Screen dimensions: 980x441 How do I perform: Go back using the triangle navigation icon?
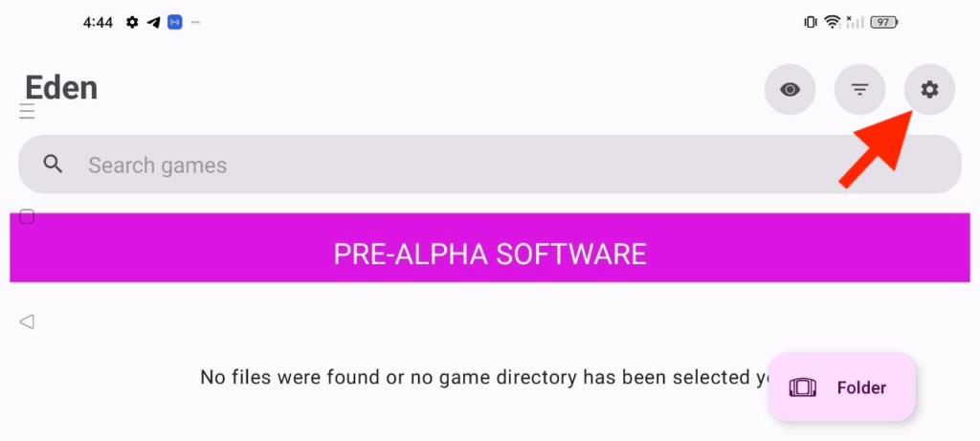click(26, 321)
